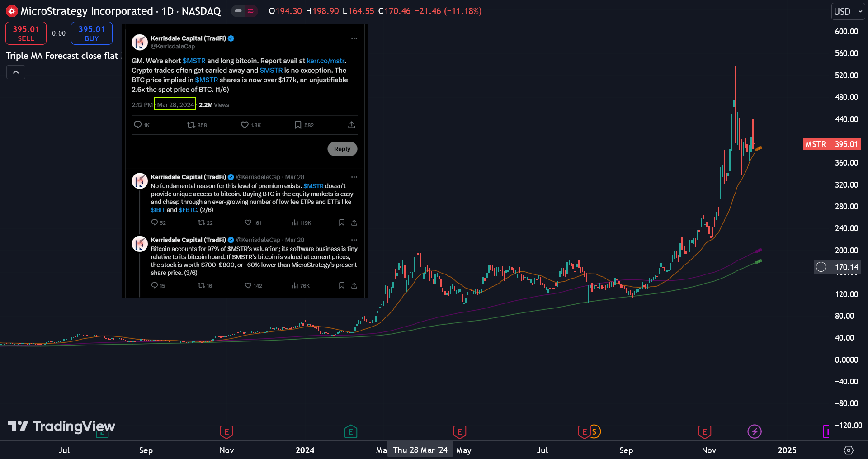The width and height of the screenshot is (868, 459).
Task: Click the heart icon with 142 likes
Action: tap(248, 285)
